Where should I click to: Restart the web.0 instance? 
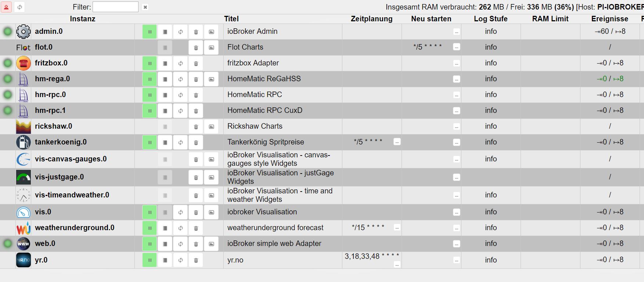(x=180, y=244)
